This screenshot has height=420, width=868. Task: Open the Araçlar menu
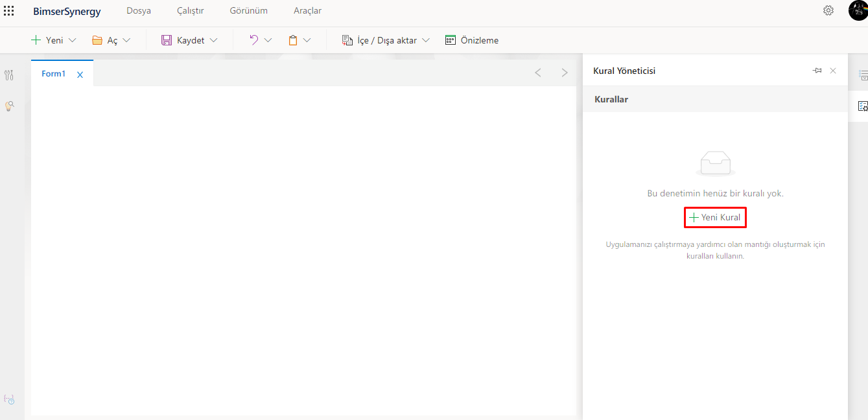point(307,11)
